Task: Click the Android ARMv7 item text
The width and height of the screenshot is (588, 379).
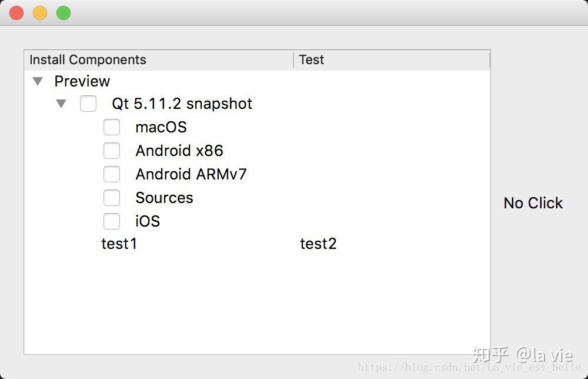Action: 191,174
